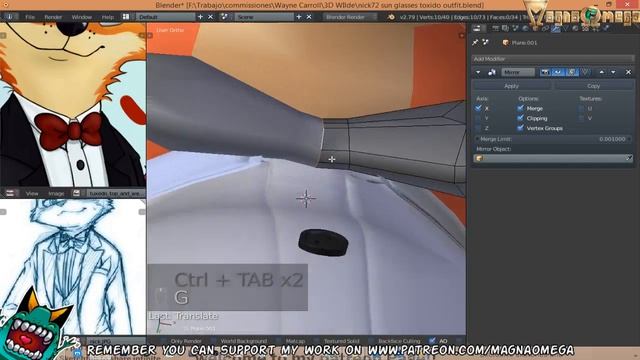Screen dimensions: 640x360
Task: Switch to Mesh Data properties tab
Action: 566,28
